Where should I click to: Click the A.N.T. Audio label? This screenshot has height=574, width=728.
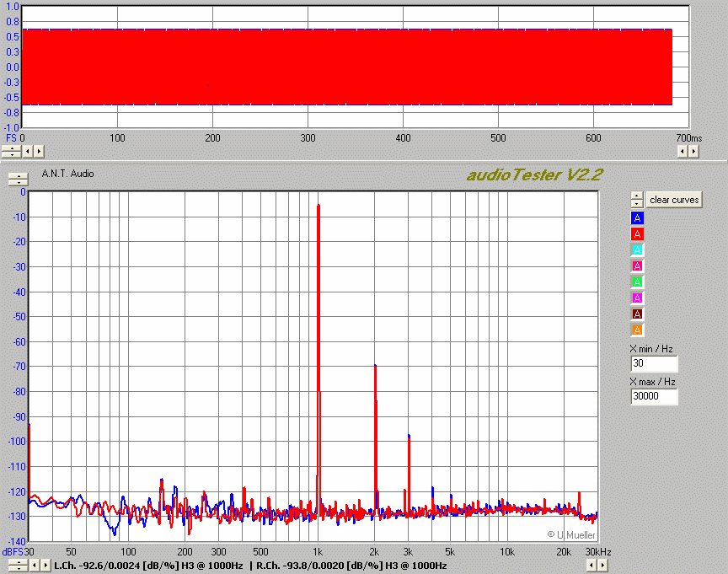[x=67, y=174]
